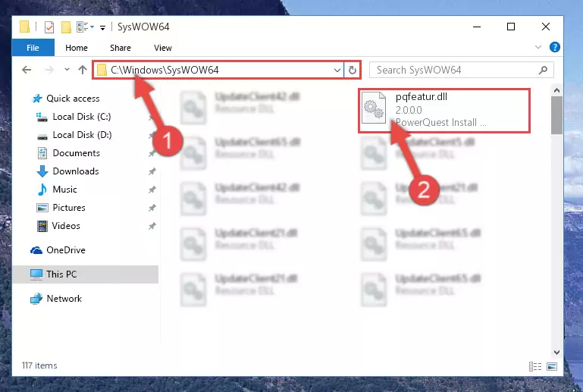Click the OneDrive cloud icon
The image size is (583, 392).
coord(36,250)
